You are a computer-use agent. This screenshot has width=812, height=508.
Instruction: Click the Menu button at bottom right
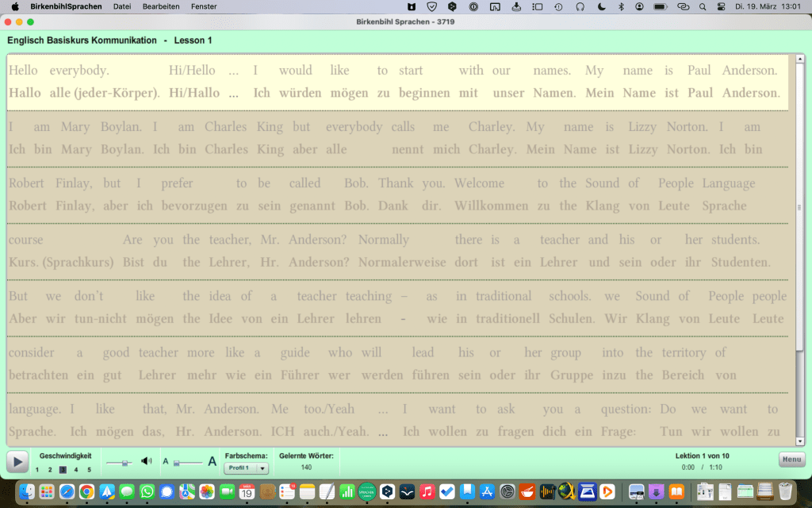(x=791, y=459)
